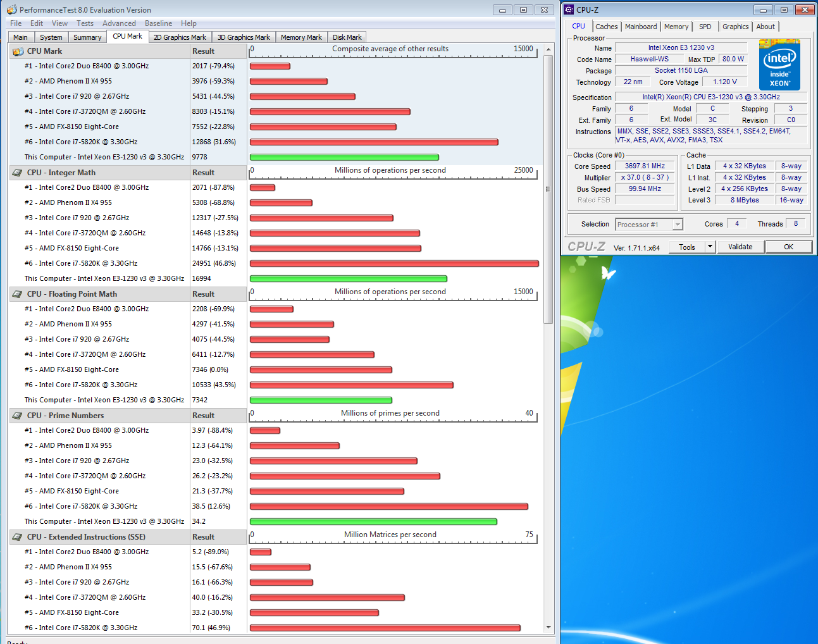This screenshot has height=644, width=818.
Task: Click the Level 3 cache value 8 MBytes
Action: coord(745,201)
